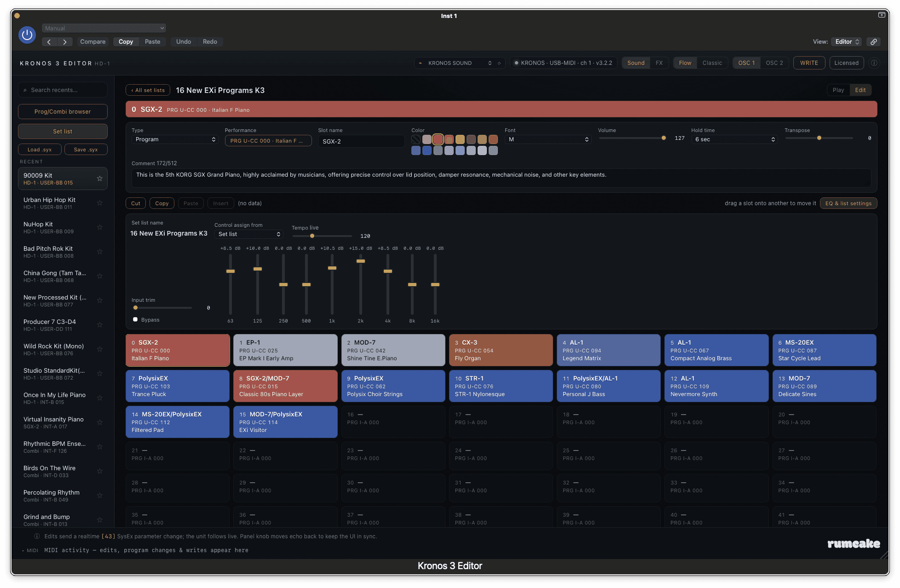Open the Font size dropdown

click(548, 139)
